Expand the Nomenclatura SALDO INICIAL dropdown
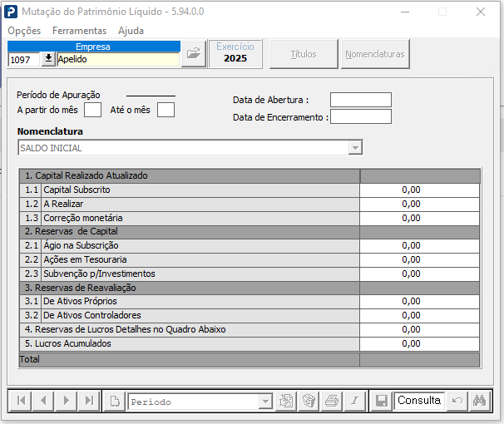 [355, 148]
